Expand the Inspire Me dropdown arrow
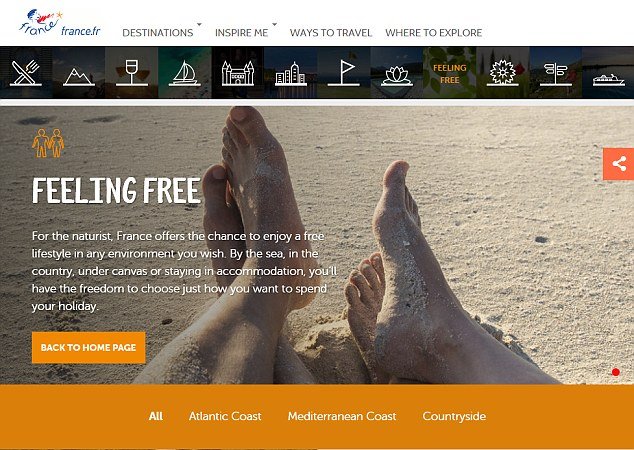The image size is (634, 450). point(275,25)
